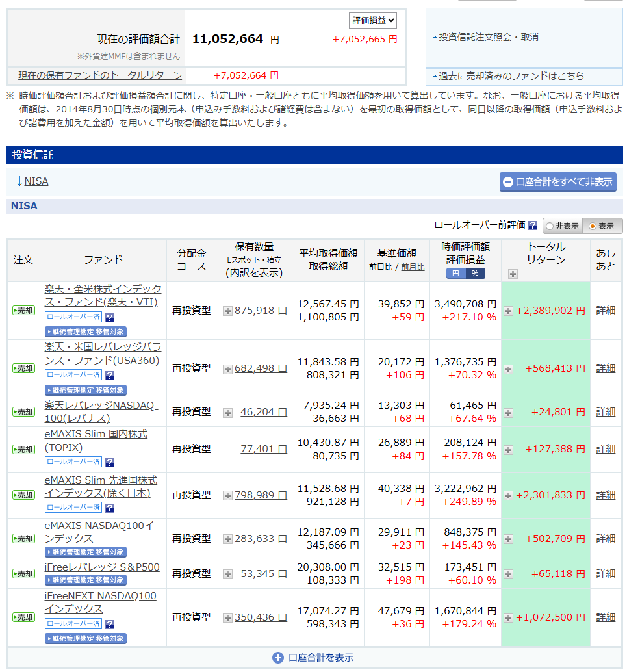Click 口座合計をすべて非表示 button

click(557, 182)
